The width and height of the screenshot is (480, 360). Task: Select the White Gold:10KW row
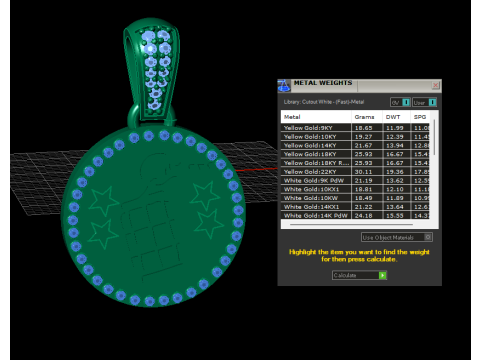click(355, 198)
